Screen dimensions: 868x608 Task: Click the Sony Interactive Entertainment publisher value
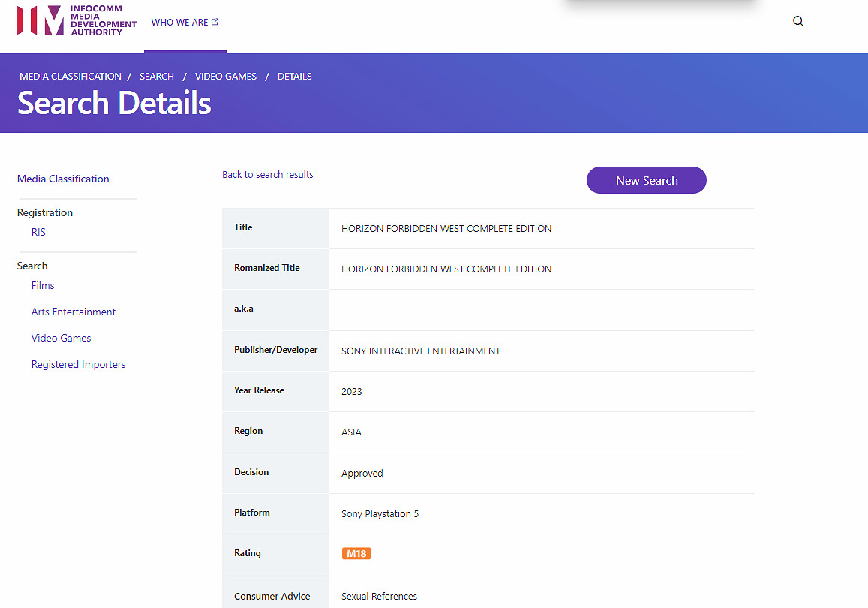(421, 351)
